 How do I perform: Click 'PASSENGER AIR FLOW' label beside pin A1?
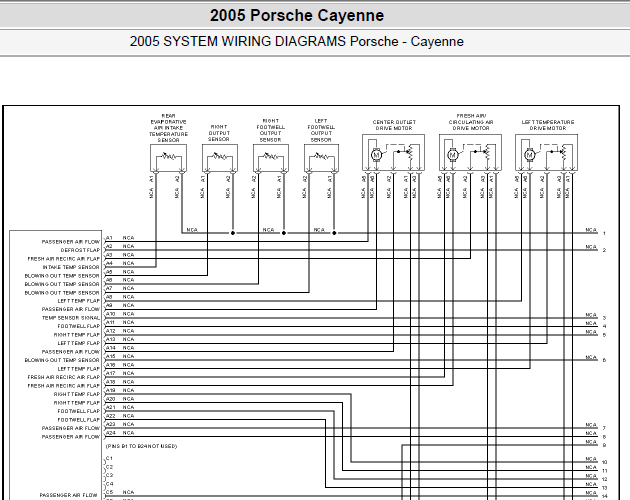[71, 242]
